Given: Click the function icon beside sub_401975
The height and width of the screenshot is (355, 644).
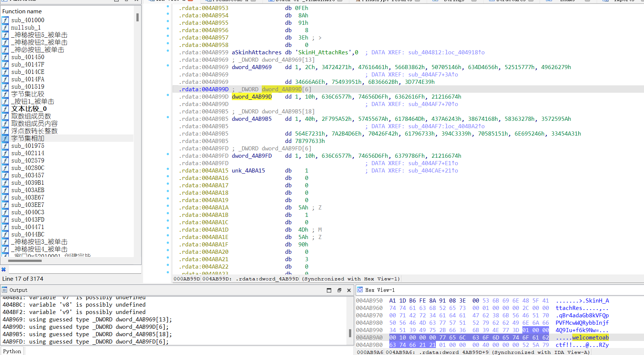Looking at the screenshot, I should pyautogui.click(x=5, y=146).
